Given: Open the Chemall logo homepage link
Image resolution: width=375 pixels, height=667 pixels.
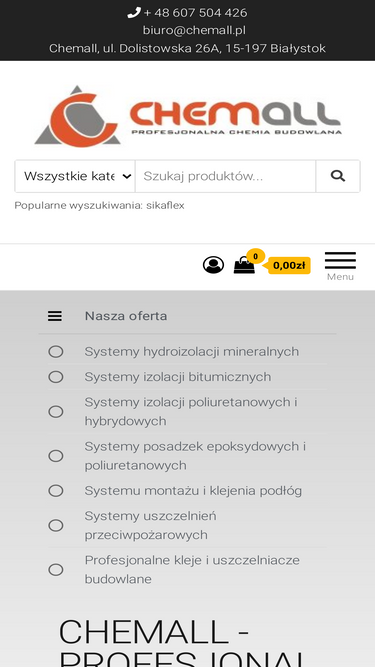Looking at the screenshot, I should (x=188, y=116).
